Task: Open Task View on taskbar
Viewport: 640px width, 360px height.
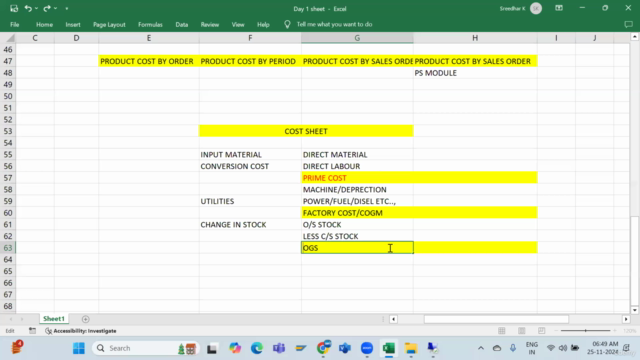Action: pos(211,348)
